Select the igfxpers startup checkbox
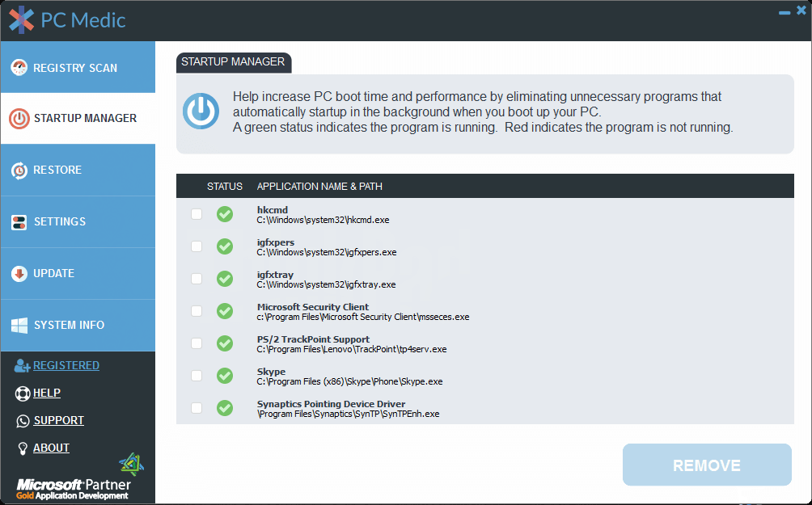Viewport: 812px width, 505px height. point(197,246)
